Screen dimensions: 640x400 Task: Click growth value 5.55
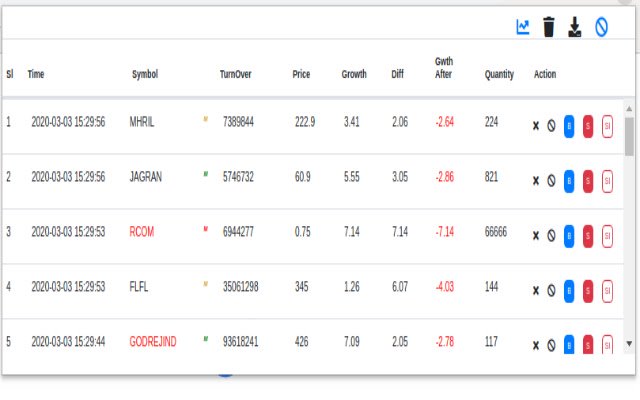click(x=351, y=177)
